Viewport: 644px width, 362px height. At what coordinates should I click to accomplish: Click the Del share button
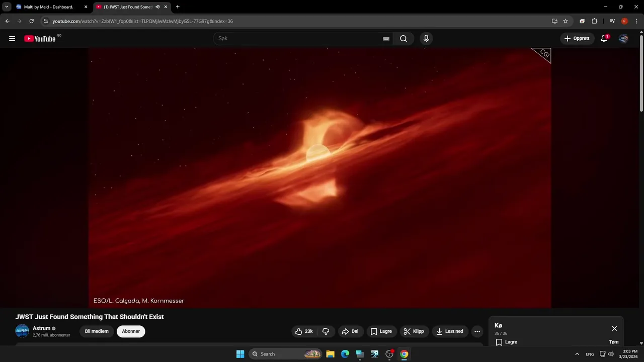point(350,331)
